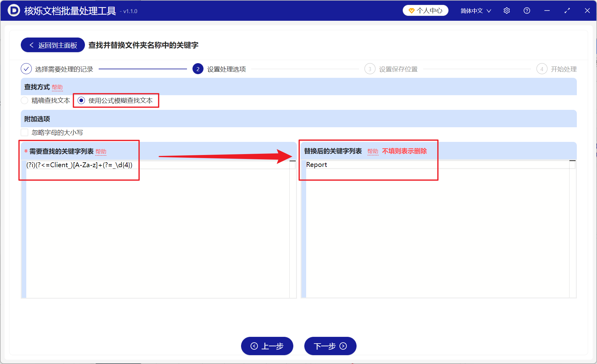The width and height of the screenshot is (597, 364).
Task: Open the 帮助 link beside 查找方式
Action: point(58,87)
